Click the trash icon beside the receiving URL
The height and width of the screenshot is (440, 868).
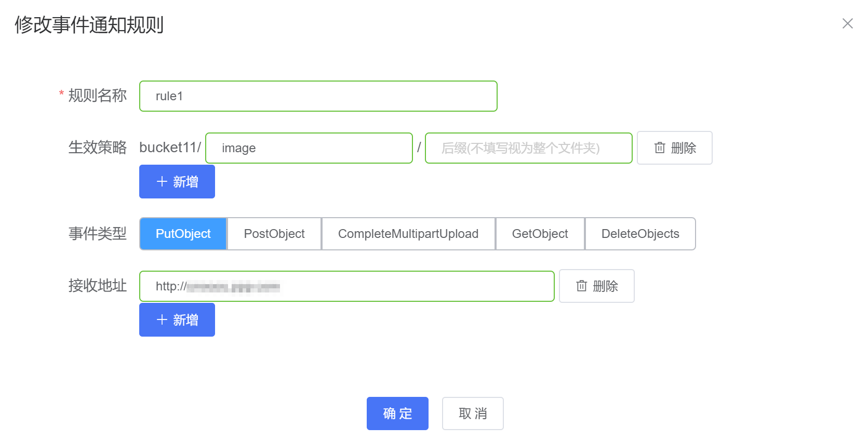(x=582, y=286)
